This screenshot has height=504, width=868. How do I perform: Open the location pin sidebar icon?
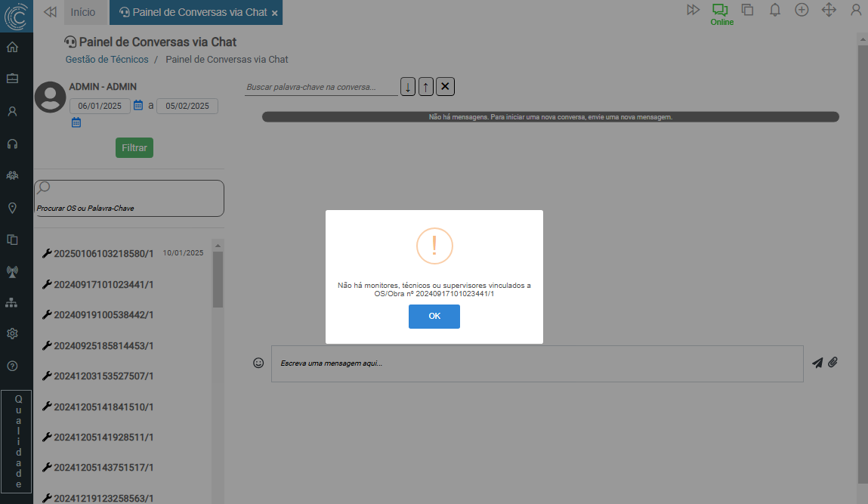pyautogui.click(x=12, y=208)
